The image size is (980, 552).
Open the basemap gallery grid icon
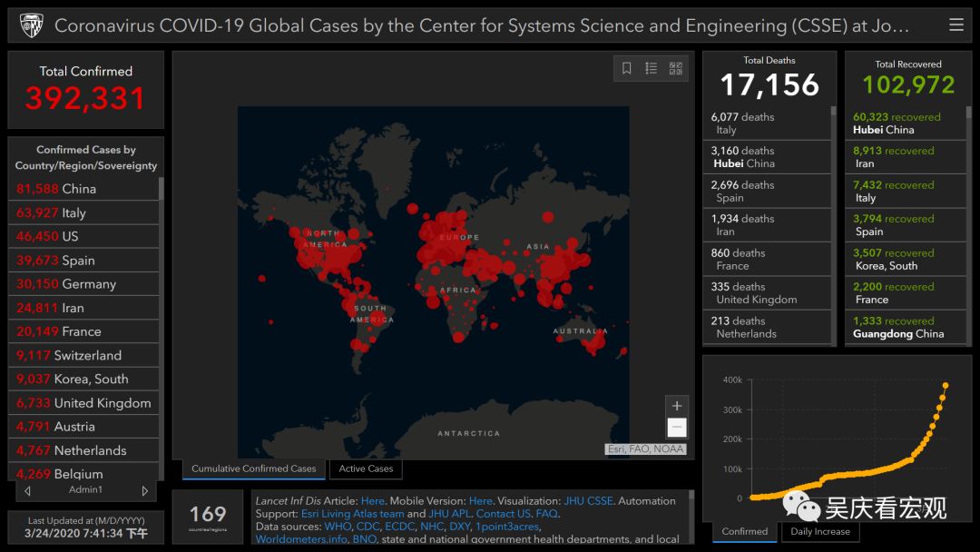[x=676, y=68]
